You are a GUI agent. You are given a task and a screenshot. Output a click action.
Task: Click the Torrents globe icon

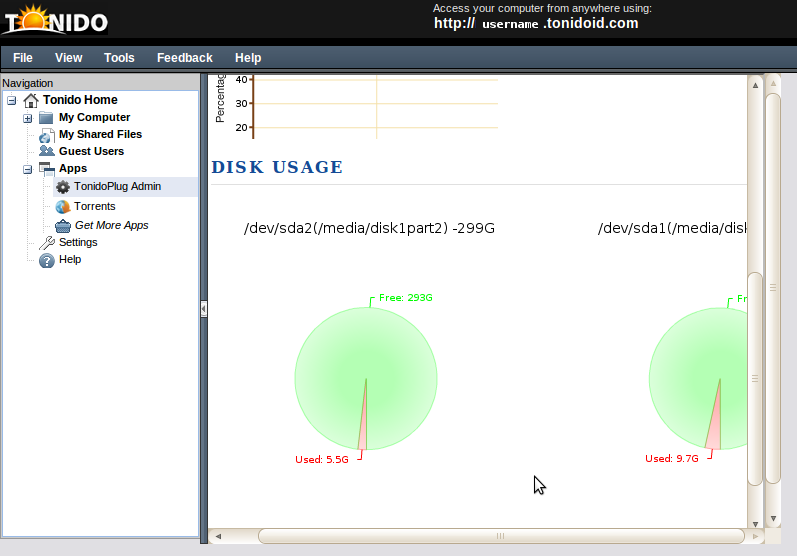pos(63,207)
